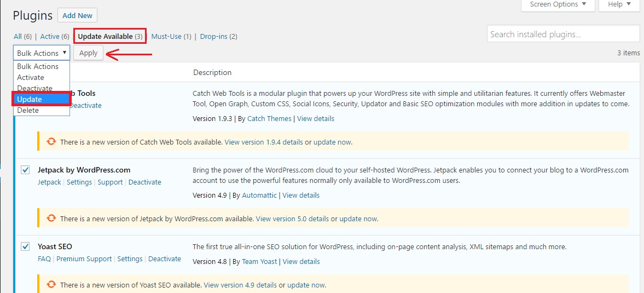This screenshot has width=644, height=293.
Task: Open View version 1.9.4 details link
Action: pos(264,142)
